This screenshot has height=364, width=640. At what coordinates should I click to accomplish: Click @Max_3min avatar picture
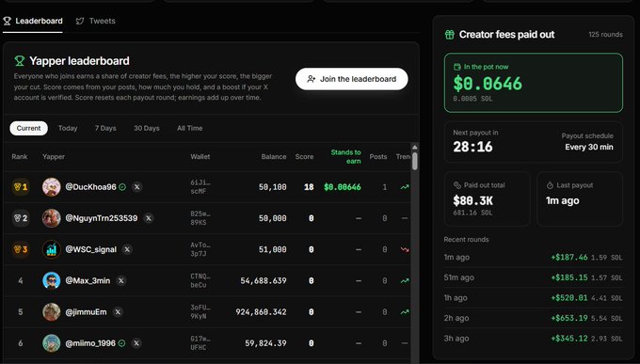point(52,280)
